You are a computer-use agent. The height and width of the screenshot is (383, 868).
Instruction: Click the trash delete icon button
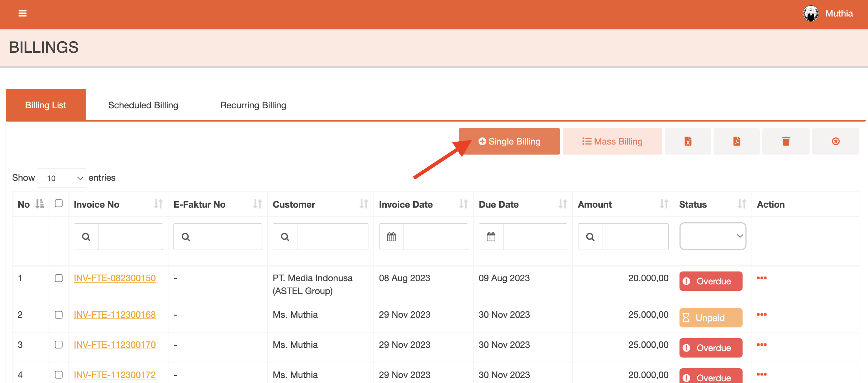coord(786,141)
